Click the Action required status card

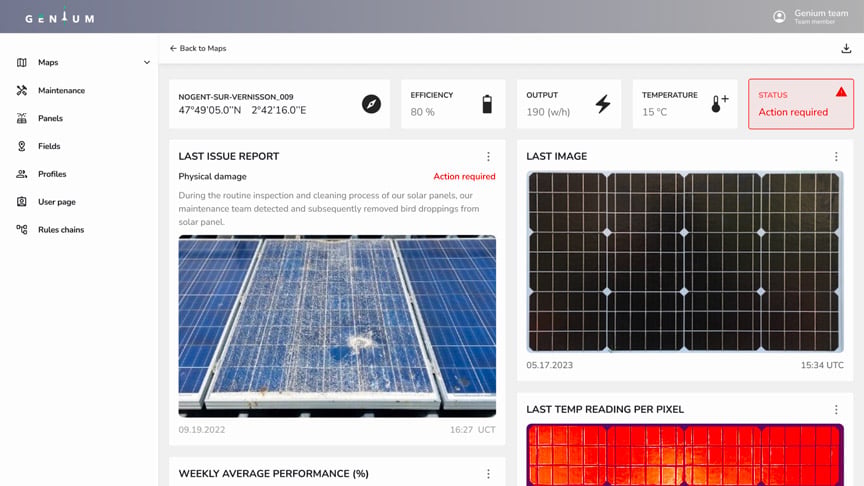click(x=801, y=104)
